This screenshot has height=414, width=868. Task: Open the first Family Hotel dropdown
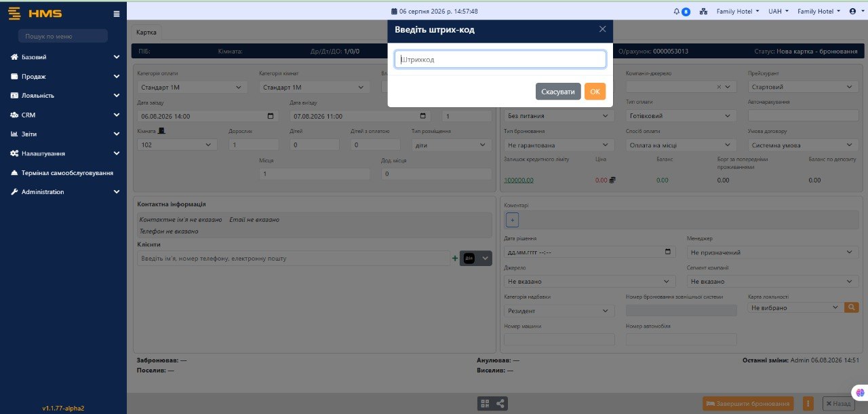point(738,12)
